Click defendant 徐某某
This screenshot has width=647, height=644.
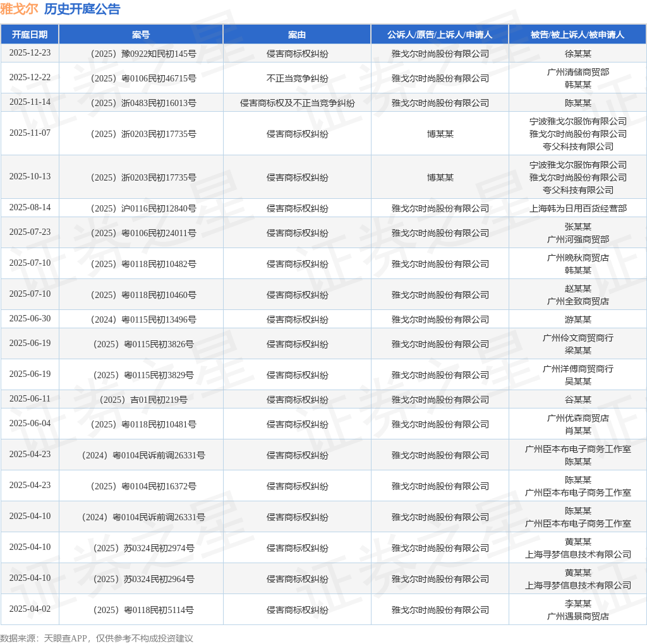pyautogui.click(x=577, y=54)
